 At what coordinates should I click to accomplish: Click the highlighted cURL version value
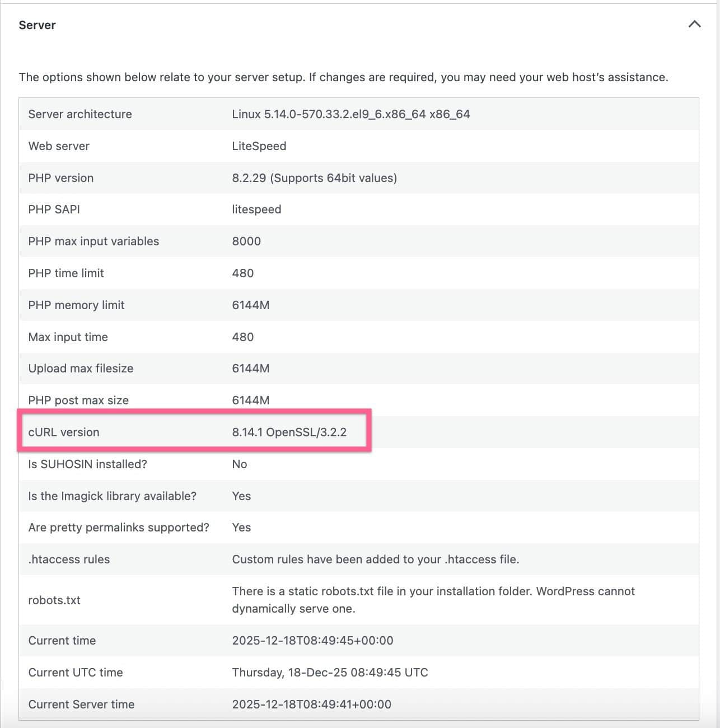click(x=289, y=432)
